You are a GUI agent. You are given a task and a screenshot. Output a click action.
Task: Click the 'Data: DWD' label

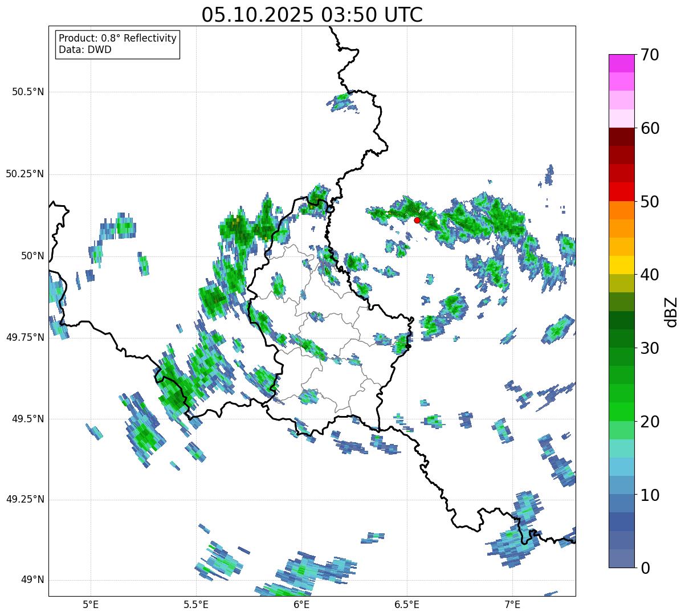(85, 50)
